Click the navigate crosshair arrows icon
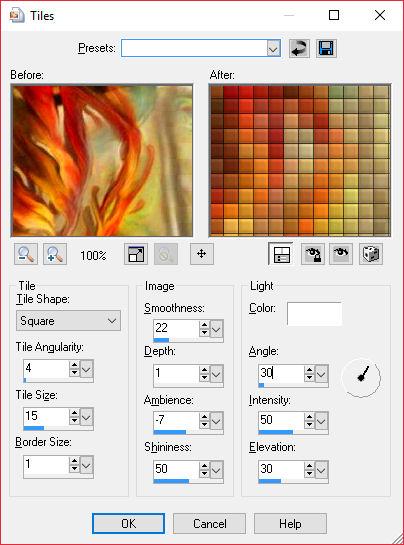 click(x=202, y=254)
